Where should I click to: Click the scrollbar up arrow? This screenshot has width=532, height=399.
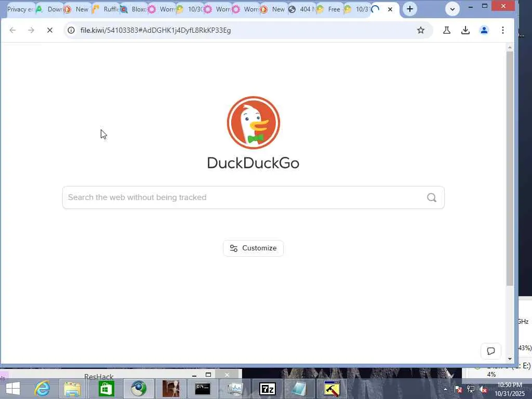[x=510, y=47]
